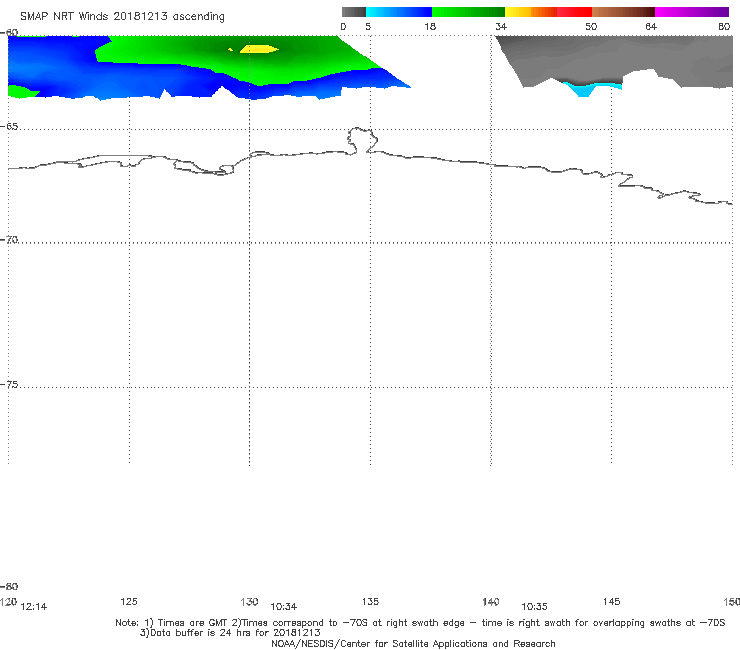740x650 pixels.
Task: Click the longitude label "145"
Action: (x=612, y=601)
